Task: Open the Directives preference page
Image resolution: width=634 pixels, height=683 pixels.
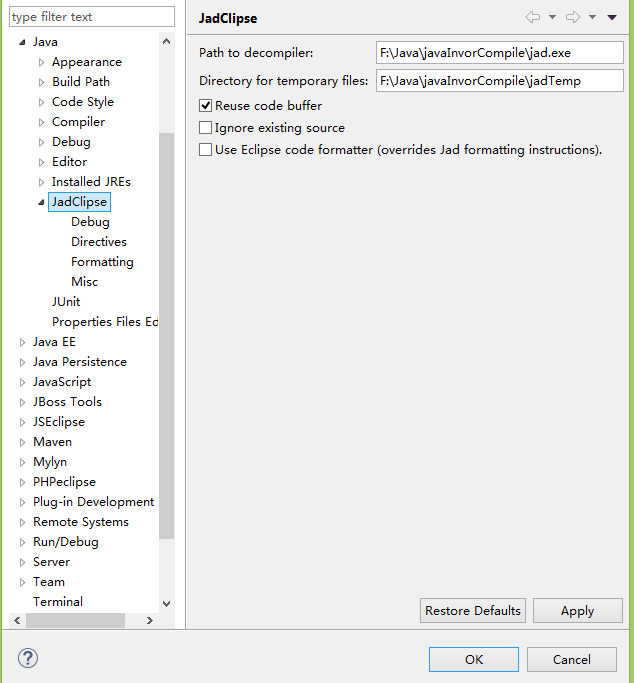Action: [99, 242]
